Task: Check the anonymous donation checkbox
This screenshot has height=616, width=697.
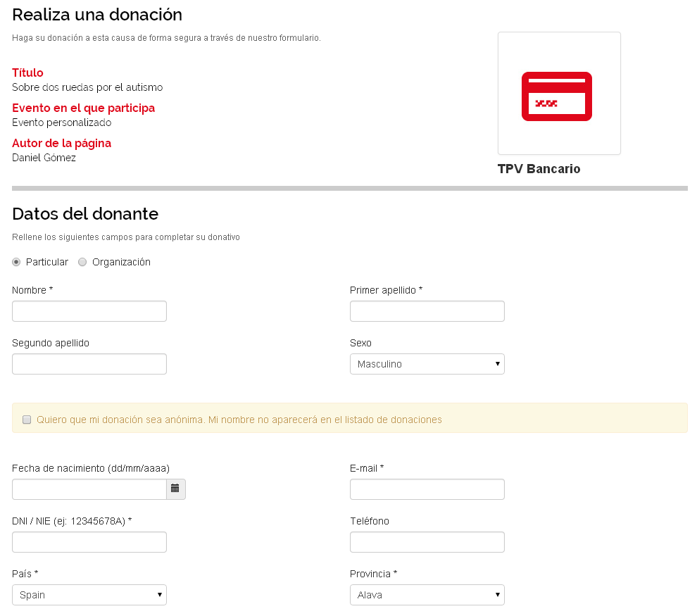Action: click(x=27, y=420)
